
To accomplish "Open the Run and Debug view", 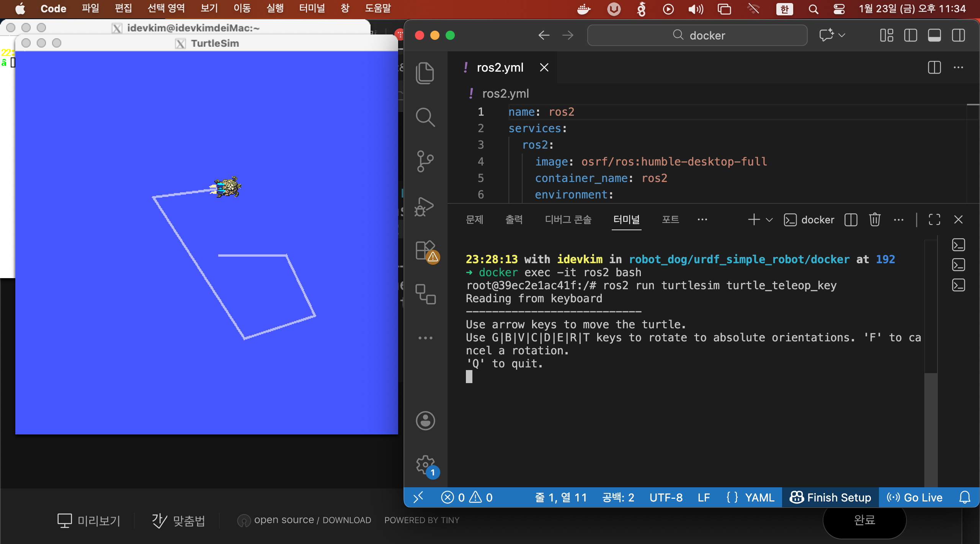I will tap(424, 207).
